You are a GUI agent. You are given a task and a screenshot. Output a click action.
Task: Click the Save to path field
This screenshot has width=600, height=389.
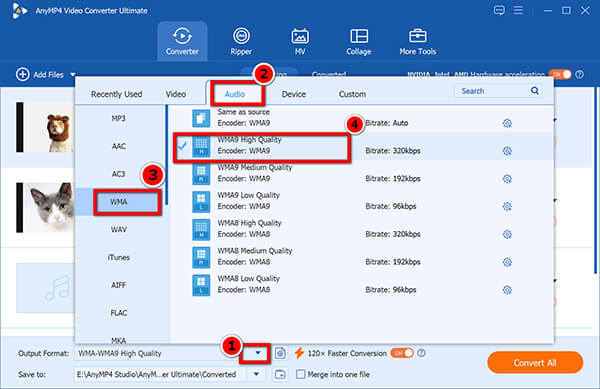click(161, 374)
